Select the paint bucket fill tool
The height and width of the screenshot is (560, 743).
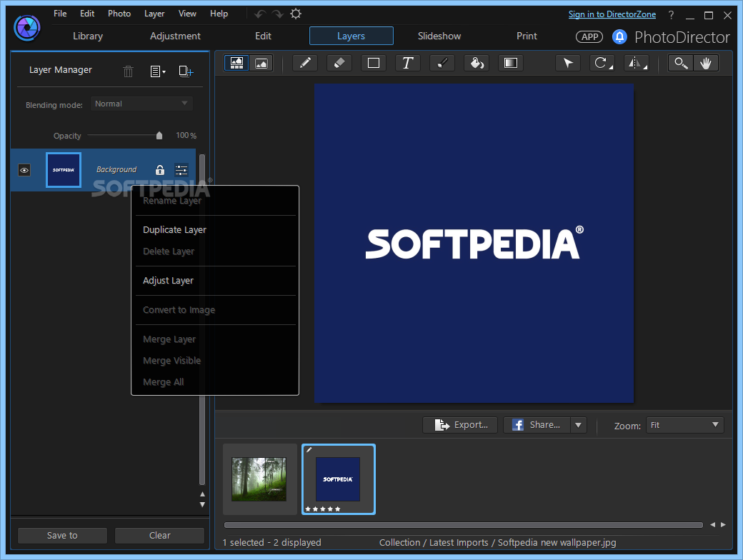477,63
